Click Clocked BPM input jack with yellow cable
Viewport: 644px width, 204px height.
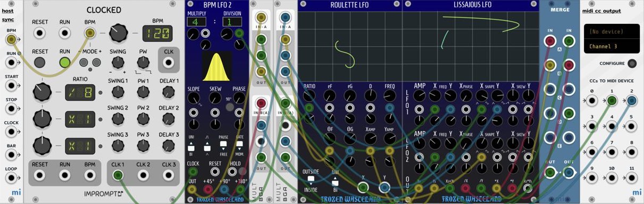90,33
